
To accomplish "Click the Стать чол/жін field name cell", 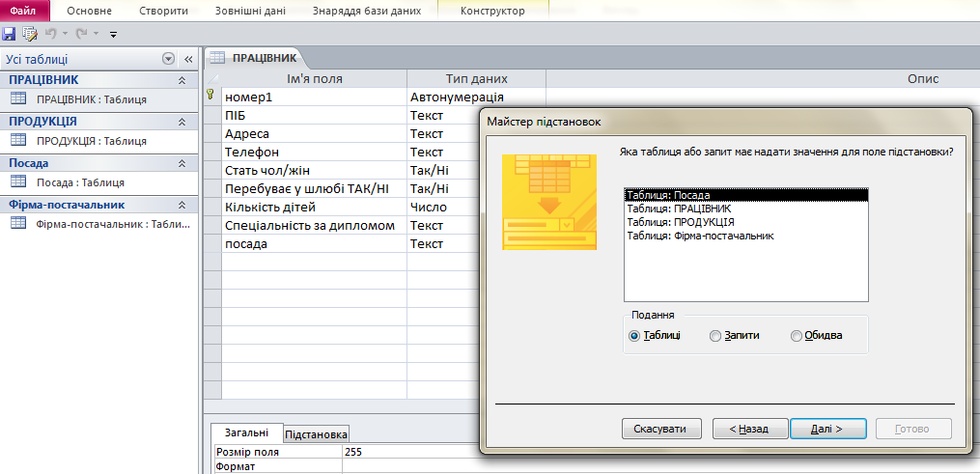I will [315, 171].
